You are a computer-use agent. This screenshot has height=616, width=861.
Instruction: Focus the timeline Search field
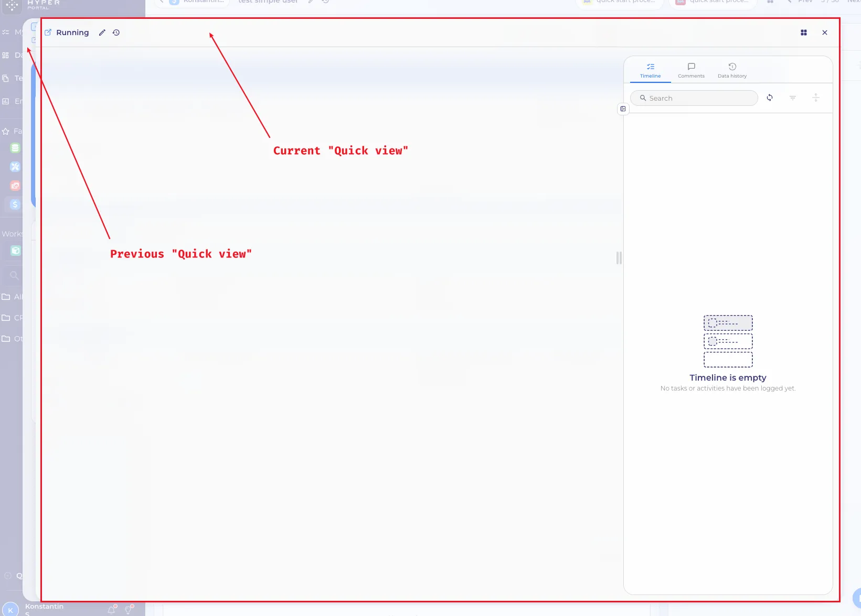point(694,98)
